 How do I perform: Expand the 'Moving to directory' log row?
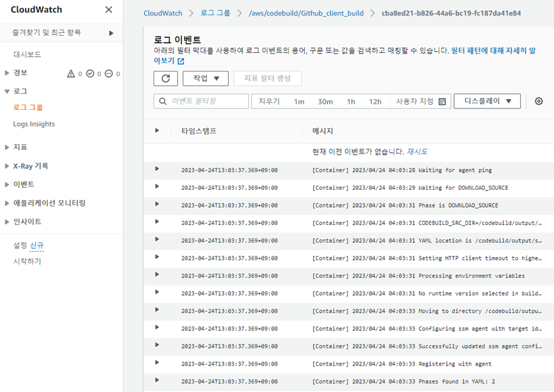pyautogui.click(x=157, y=310)
